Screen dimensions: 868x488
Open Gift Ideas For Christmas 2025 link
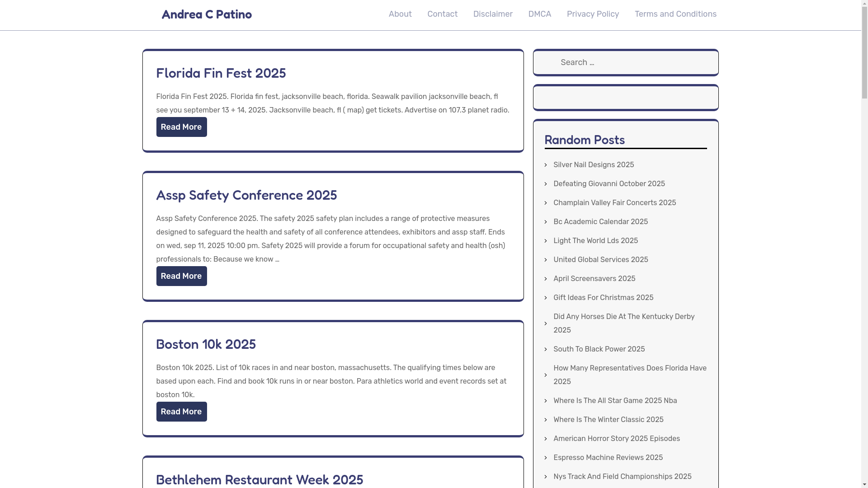603,298
